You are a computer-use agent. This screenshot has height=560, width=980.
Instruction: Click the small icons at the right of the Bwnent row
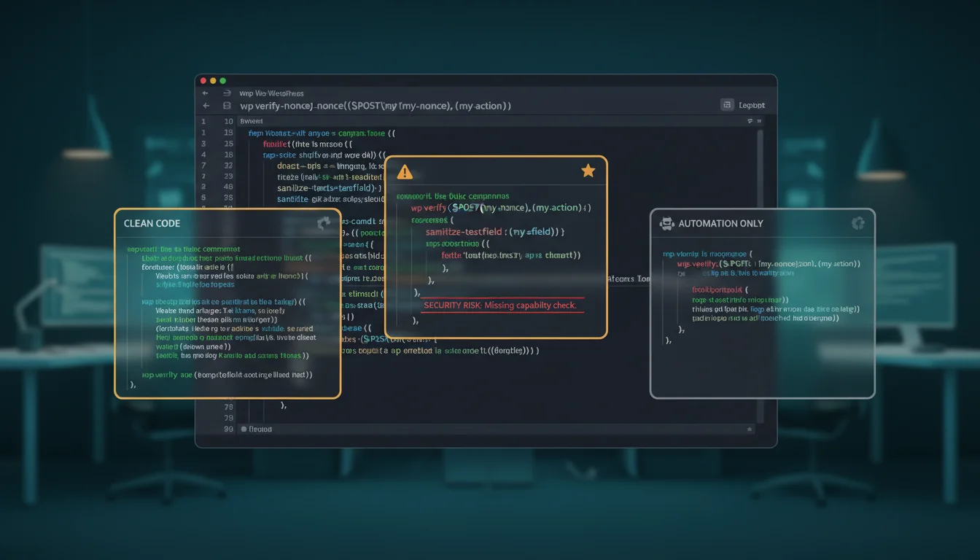point(754,121)
